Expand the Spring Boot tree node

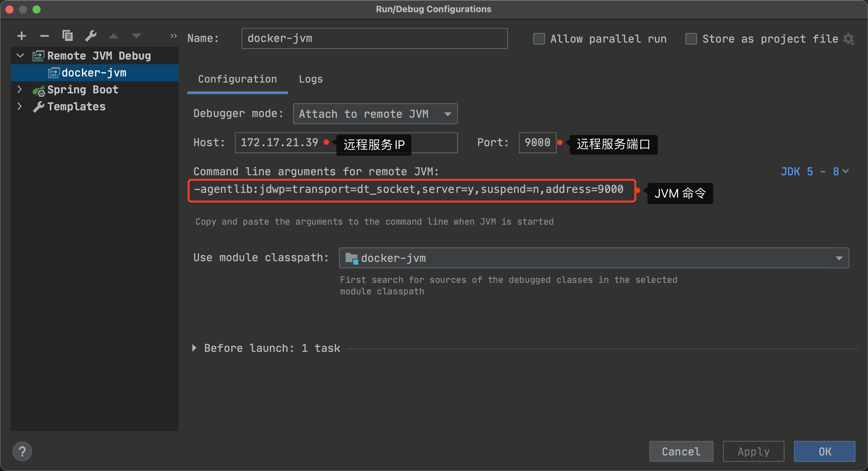click(20, 90)
